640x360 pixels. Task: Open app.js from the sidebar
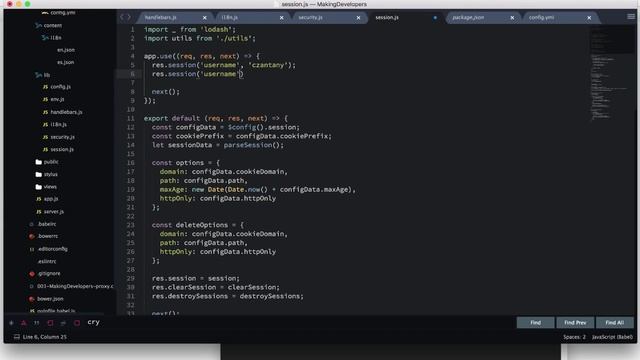pyautogui.click(x=47, y=199)
